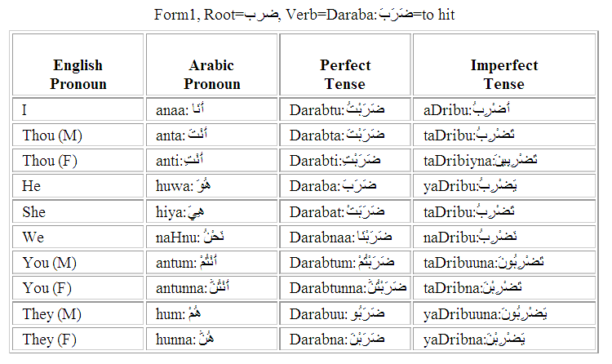The height and width of the screenshot is (364, 612).
Task: Click the 'huwa' Arabic pronoun cell
Action: tap(211, 186)
